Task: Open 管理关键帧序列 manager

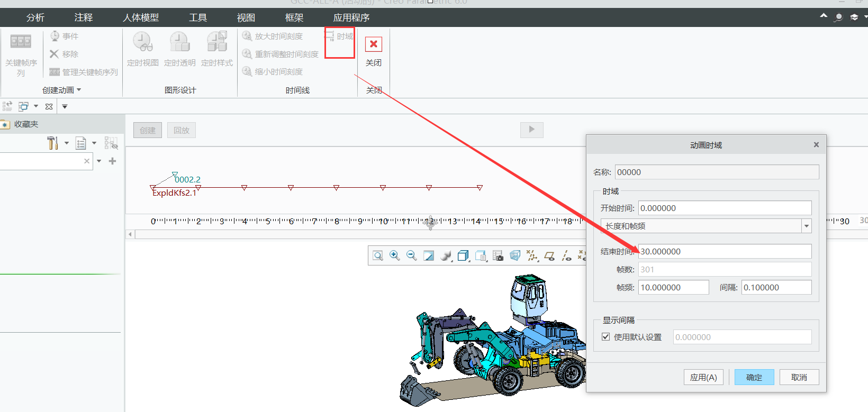Action: click(x=83, y=72)
